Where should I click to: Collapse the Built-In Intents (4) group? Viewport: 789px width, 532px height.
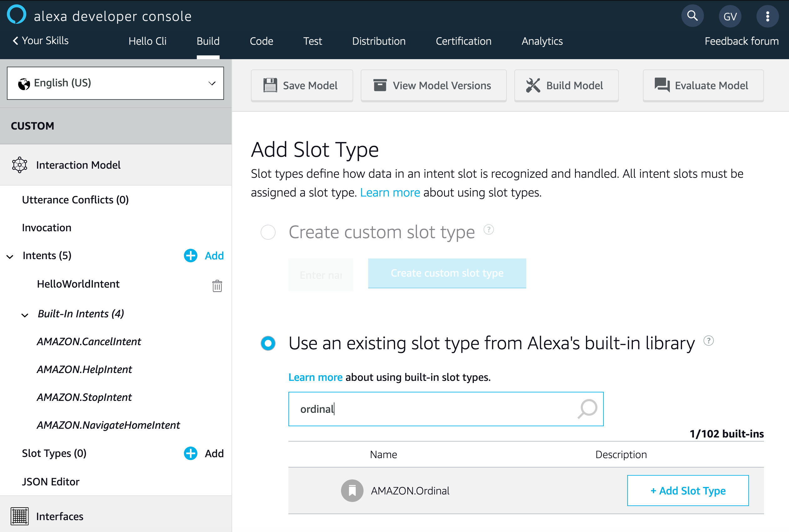point(25,315)
